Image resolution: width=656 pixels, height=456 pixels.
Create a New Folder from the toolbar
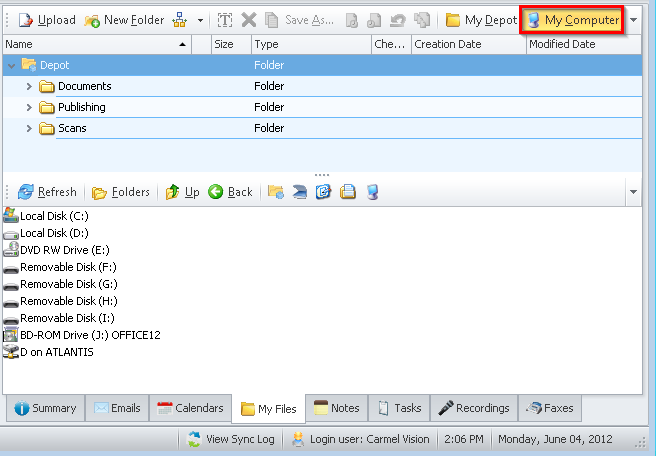pyautogui.click(x=124, y=20)
